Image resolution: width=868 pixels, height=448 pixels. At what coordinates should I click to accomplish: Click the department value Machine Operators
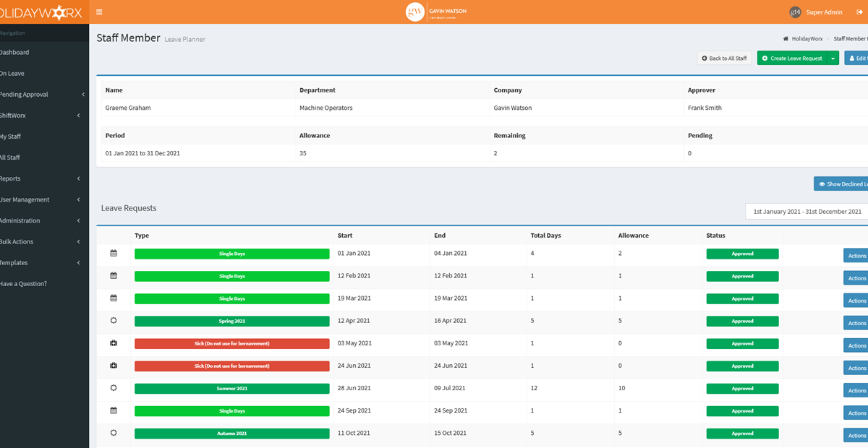(x=325, y=108)
